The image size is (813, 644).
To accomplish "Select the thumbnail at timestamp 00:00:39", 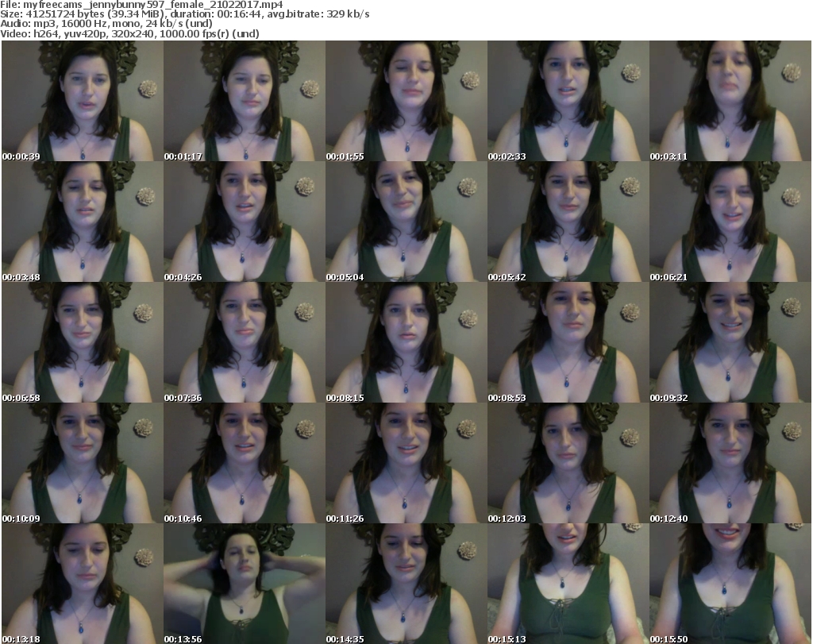I will (83, 101).
